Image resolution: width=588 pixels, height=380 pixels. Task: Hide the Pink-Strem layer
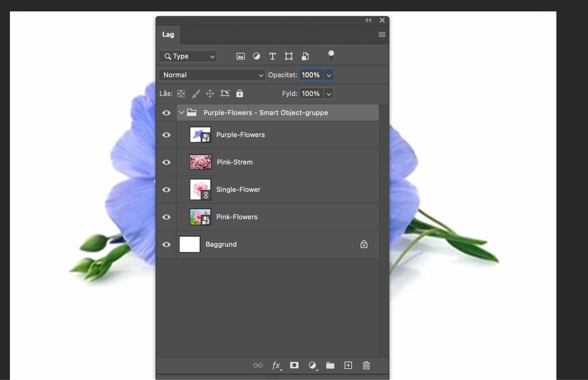(166, 162)
